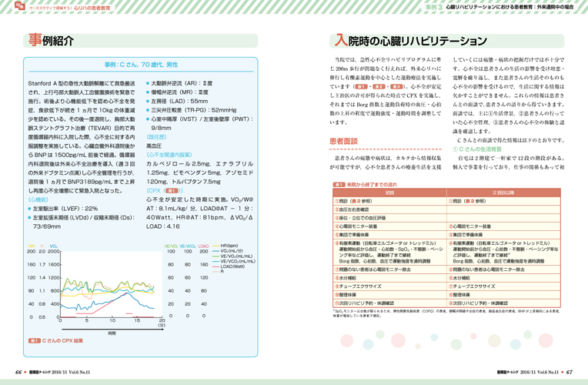Click the blue label '〔既往歴〕'
Screen dimensions: 588x385
156,137
